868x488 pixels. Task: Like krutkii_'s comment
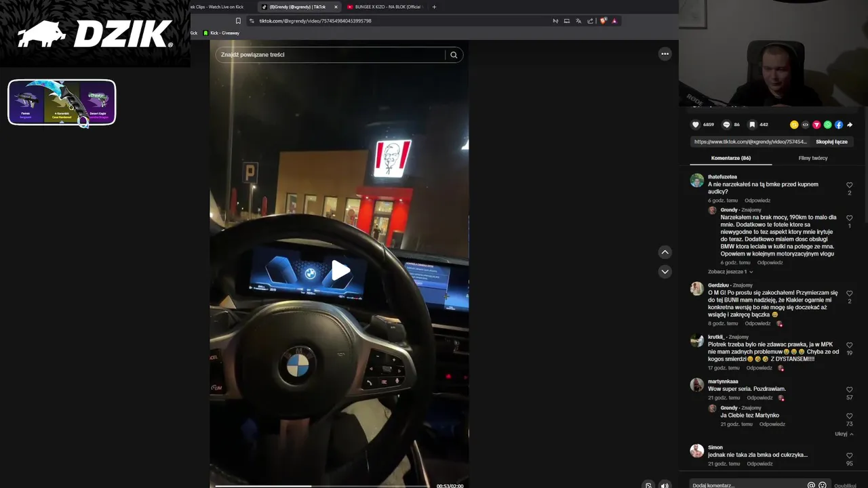849,345
